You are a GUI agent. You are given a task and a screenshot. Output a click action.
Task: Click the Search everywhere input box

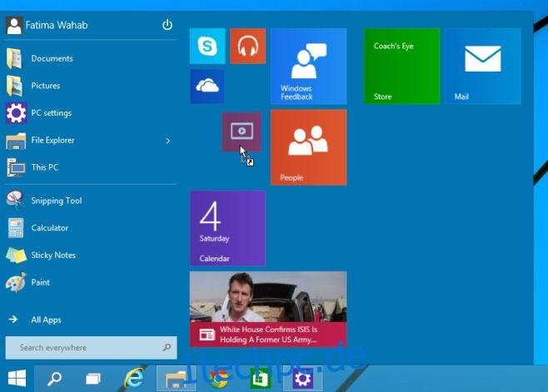[92, 348]
